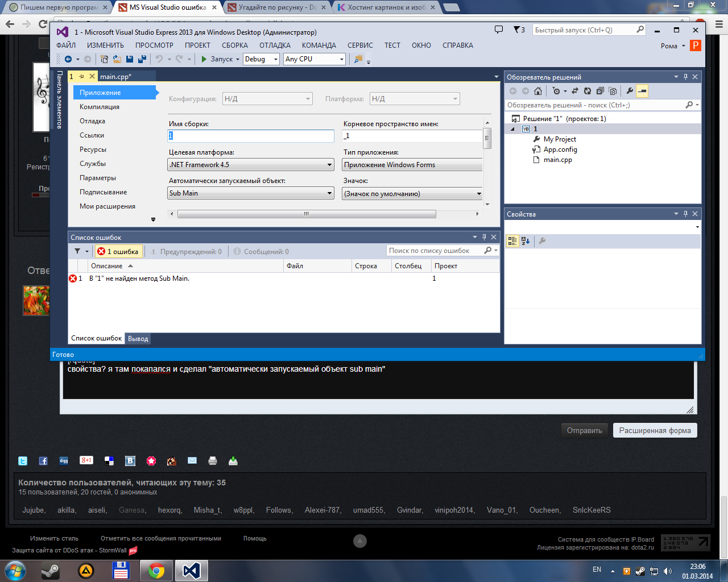Click the Open File folder icon in toolbar
Image resolution: width=728 pixels, height=582 pixels.
(117, 59)
